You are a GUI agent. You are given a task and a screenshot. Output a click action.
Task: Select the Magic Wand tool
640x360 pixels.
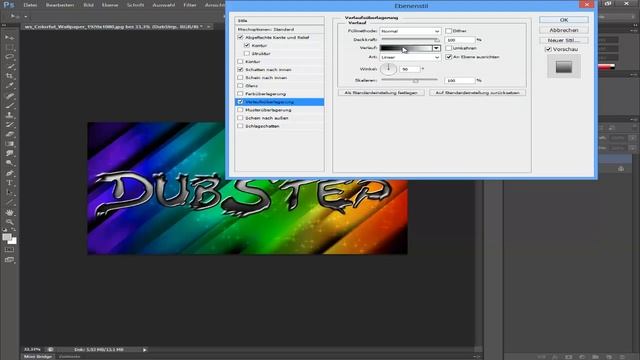(x=9, y=67)
